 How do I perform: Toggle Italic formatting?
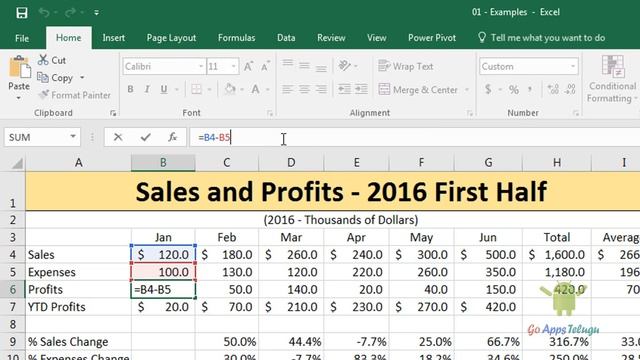tap(147, 89)
